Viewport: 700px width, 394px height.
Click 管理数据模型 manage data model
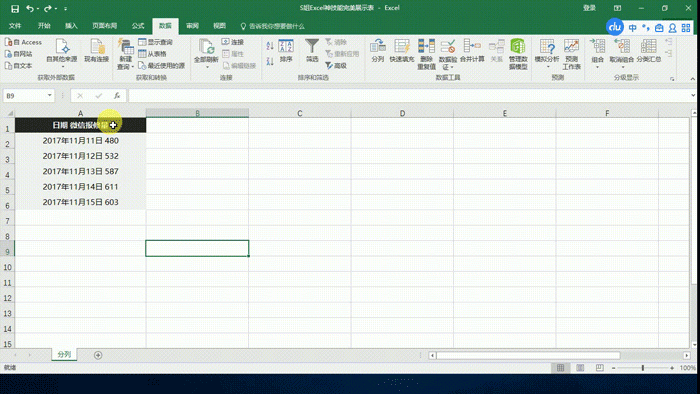[518, 54]
